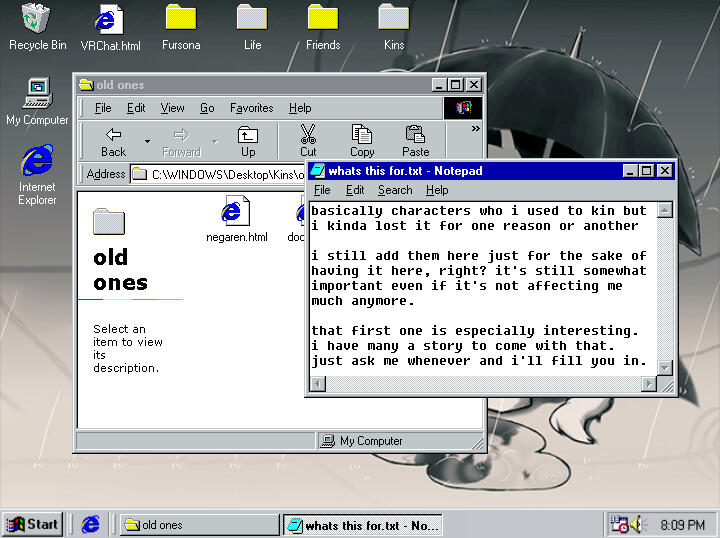720x538 pixels.
Task: Click the Start button
Action: tap(33, 524)
